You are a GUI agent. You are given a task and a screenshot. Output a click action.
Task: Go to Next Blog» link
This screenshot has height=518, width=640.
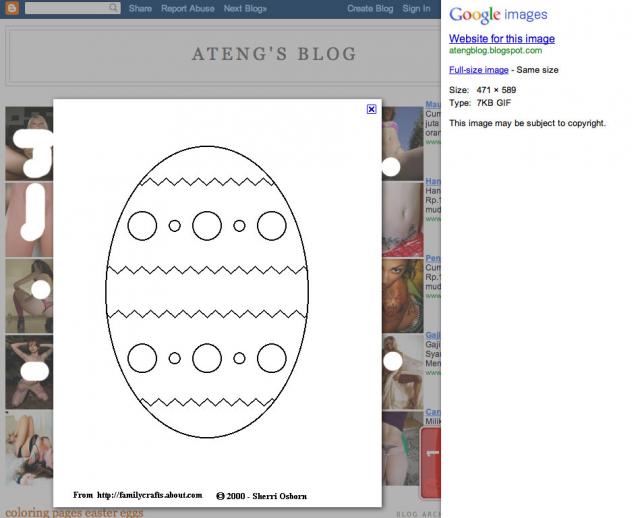pos(245,9)
